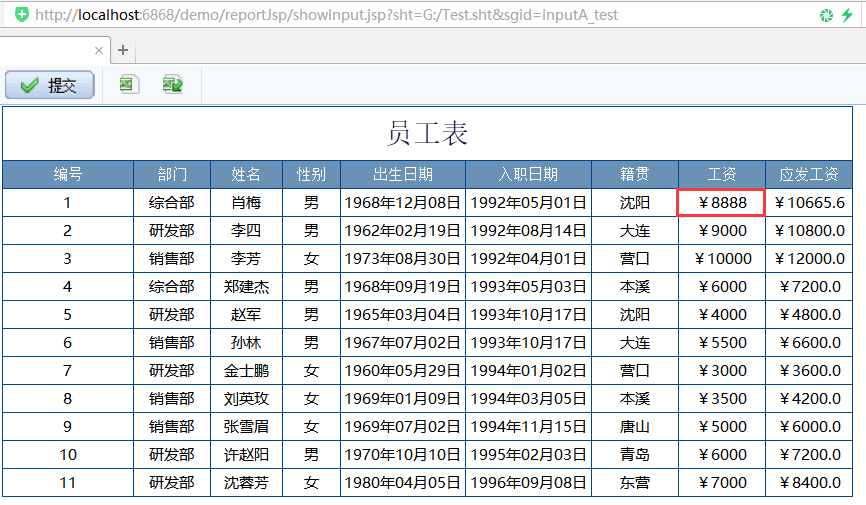
Task: Click birth date 1962年02月19日
Action: (x=403, y=230)
